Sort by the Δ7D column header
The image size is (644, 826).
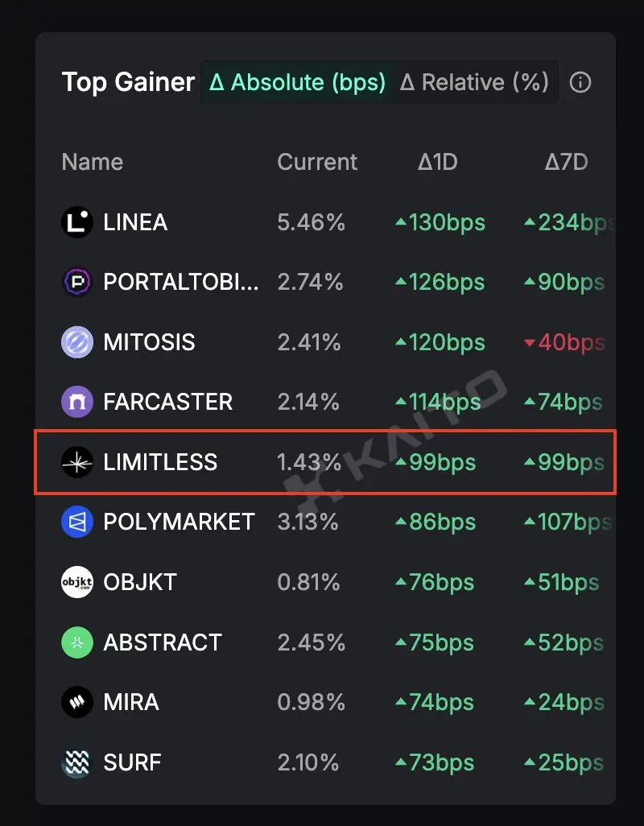tap(566, 162)
